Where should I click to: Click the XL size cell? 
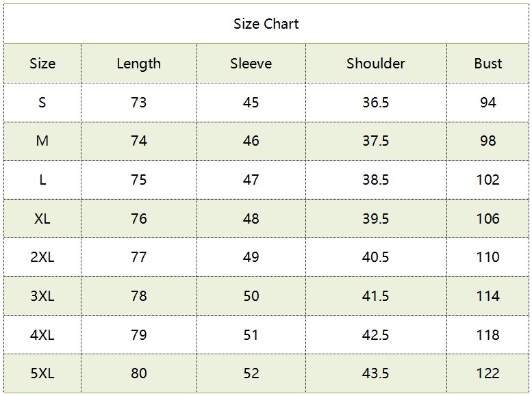(42, 219)
